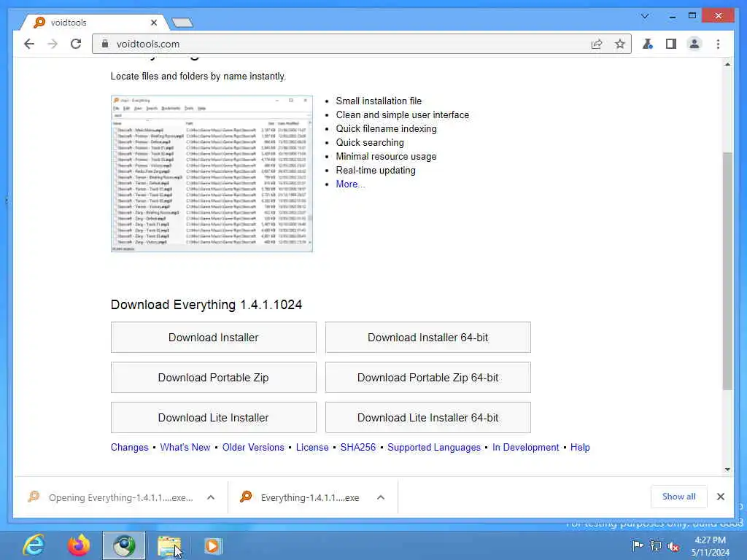Bookmark this page with the star icon

click(619, 44)
